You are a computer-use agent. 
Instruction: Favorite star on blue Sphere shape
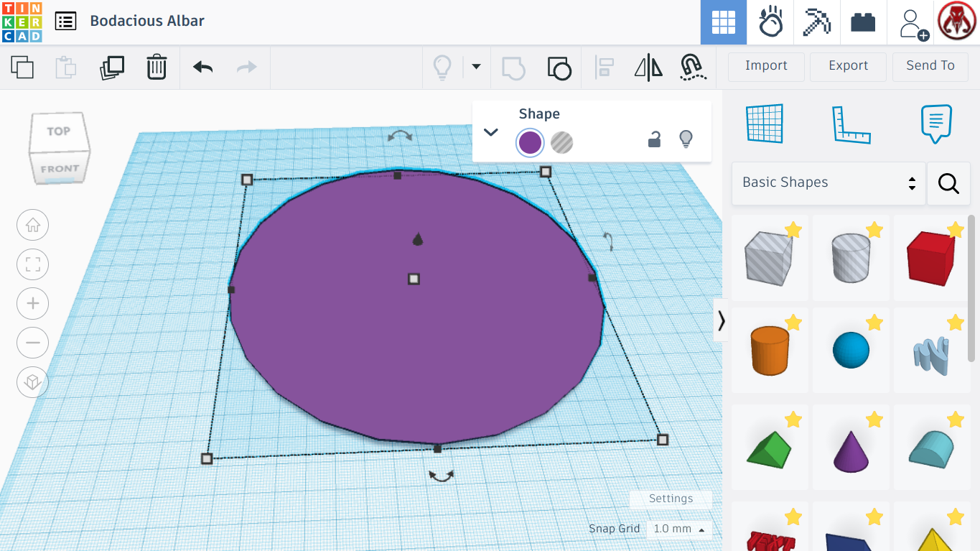(x=874, y=323)
